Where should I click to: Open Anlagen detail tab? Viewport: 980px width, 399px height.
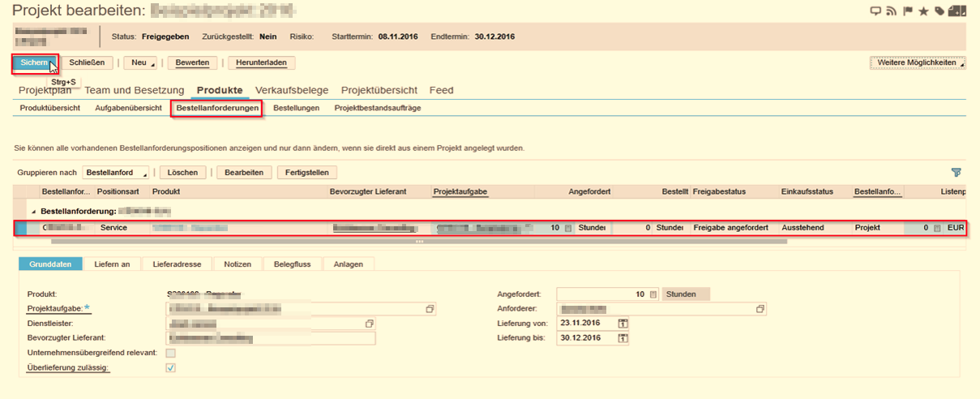point(348,264)
